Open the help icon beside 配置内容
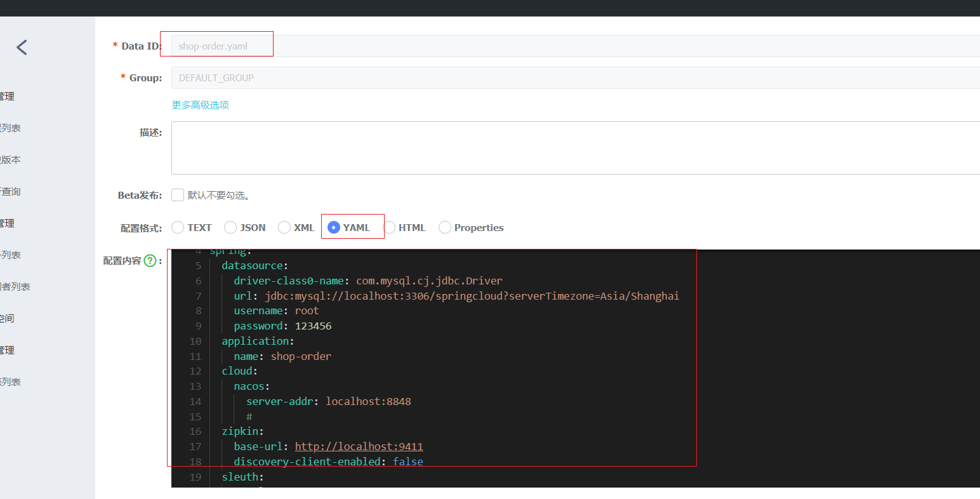980x499 pixels. [x=150, y=260]
